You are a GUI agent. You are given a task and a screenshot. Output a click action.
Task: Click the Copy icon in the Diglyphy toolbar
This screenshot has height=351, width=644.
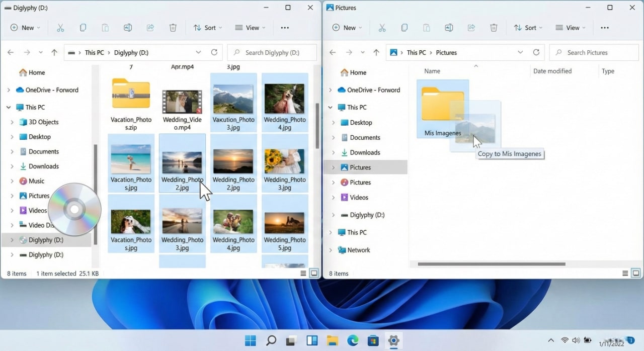83,28
